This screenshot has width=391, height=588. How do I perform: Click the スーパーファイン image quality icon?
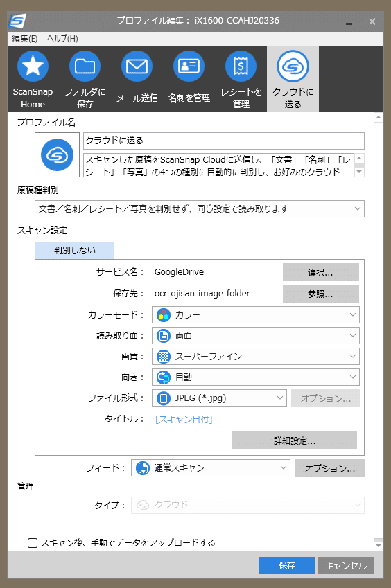pos(163,356)
